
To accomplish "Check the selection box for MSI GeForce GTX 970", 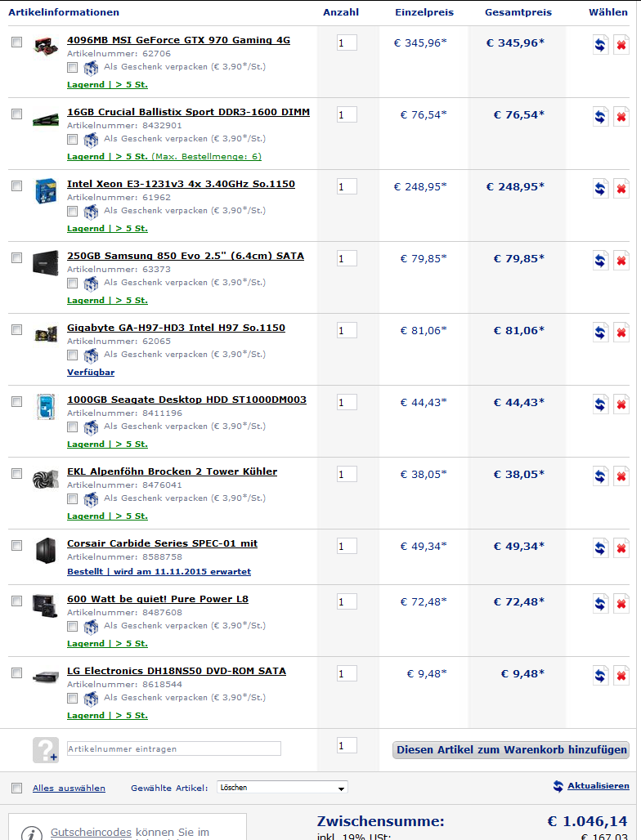I will pos(17,42).
